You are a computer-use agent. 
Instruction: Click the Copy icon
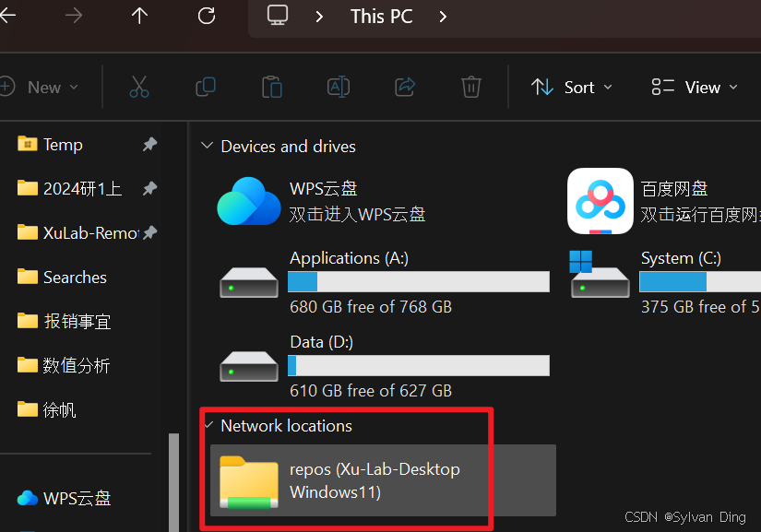coord(206,87)
